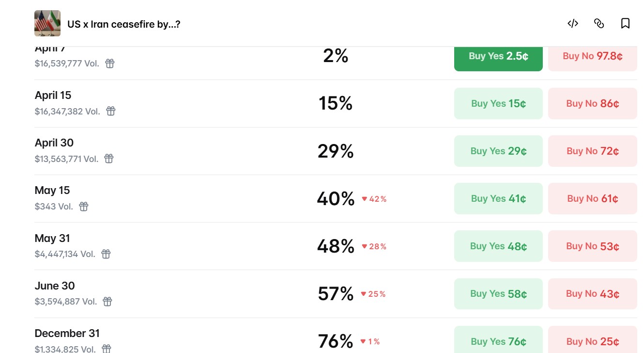Buy No at 86¢ for April 15
Screen dimensions: 644x353
(592, 103)
